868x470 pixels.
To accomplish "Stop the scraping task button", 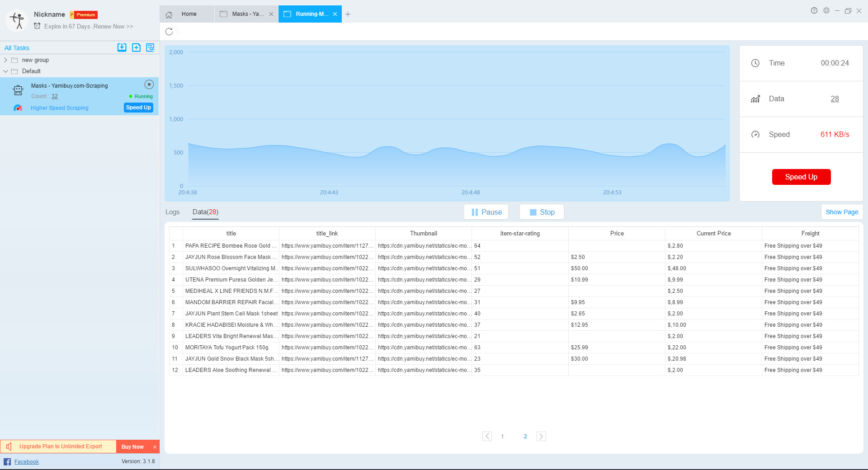I will point(542,212).
